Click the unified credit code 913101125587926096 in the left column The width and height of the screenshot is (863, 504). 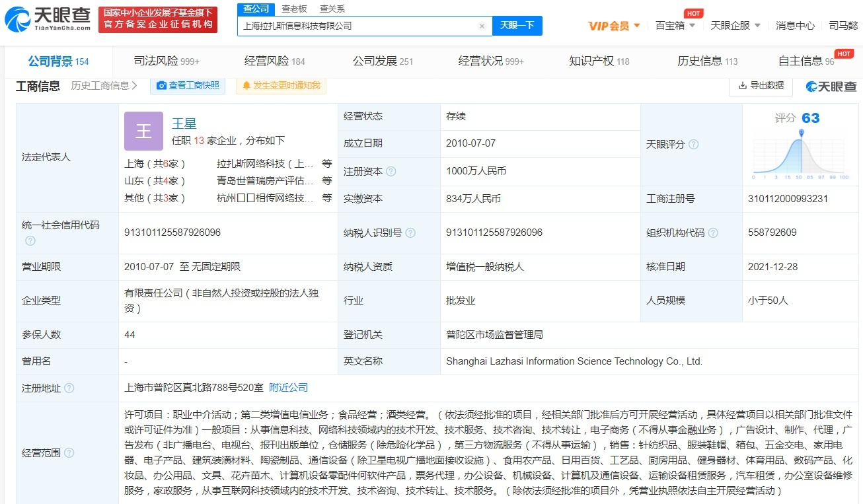(172, 233)
